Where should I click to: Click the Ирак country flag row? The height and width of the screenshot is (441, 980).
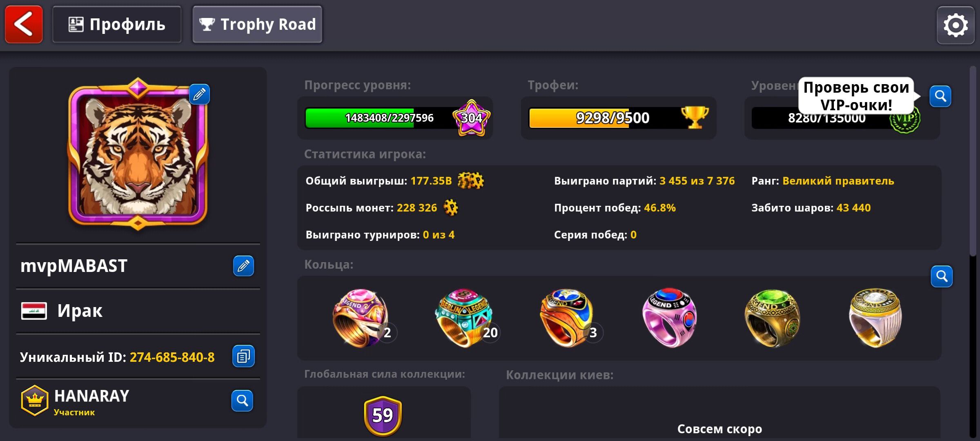[138, 311]
